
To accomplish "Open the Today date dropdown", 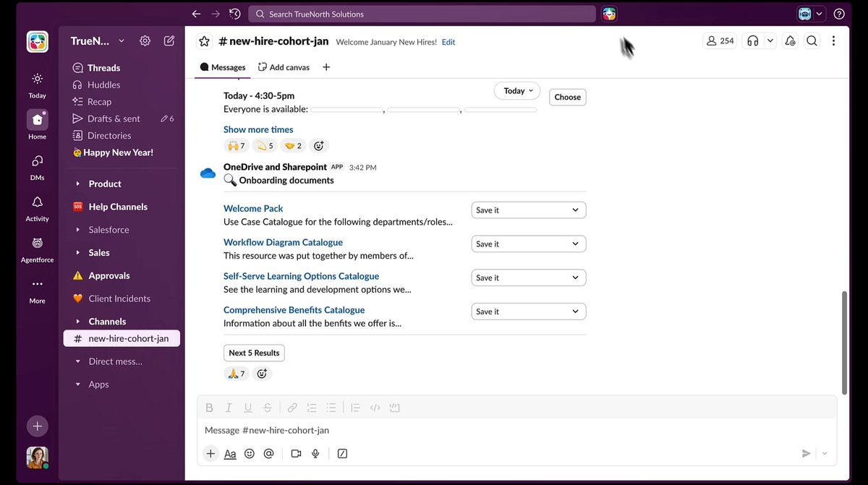I will (x=517, y=90).
